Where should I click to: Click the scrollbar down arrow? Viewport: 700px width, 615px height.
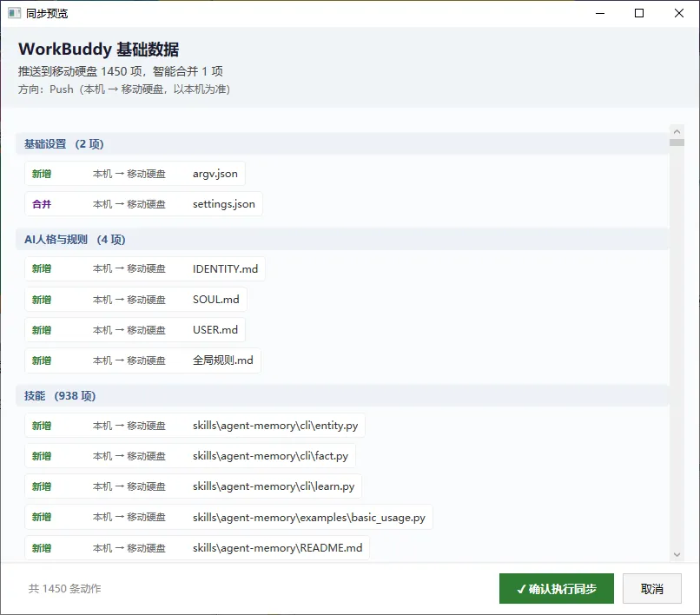pyautogui.click(x=677, y=555)
